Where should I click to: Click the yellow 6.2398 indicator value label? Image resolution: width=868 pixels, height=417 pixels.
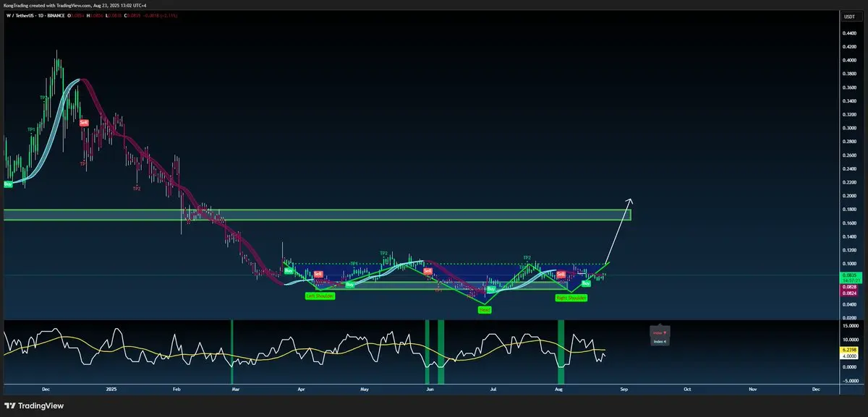point(848,348)
